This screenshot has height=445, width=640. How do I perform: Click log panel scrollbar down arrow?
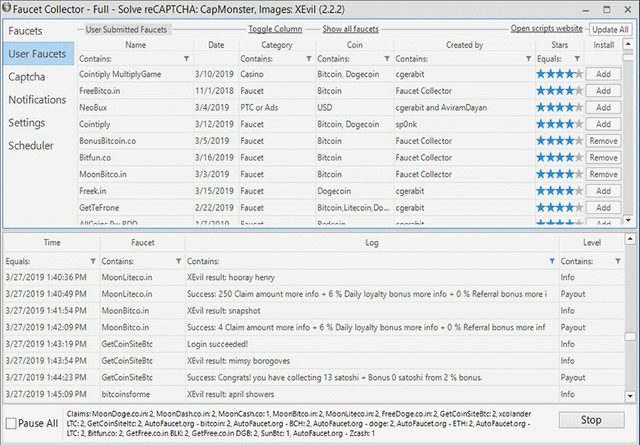click(630, 396)
